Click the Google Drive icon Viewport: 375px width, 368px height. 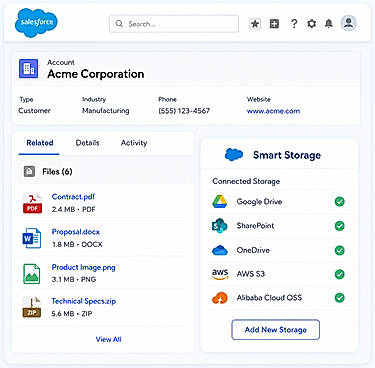(x=220, y=202)
